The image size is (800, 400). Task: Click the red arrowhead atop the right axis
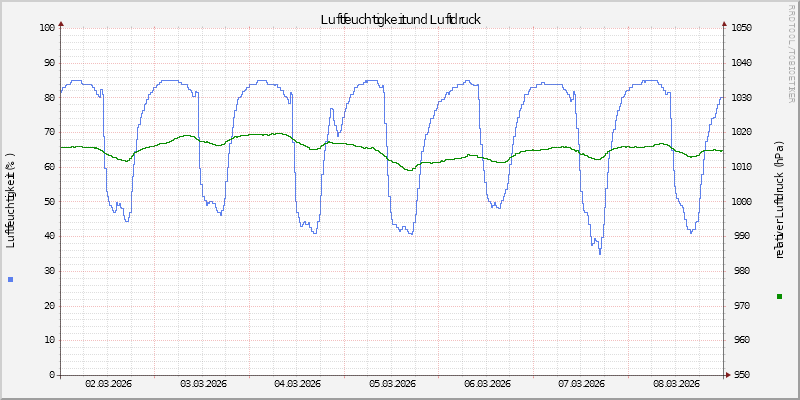tap(724, 23)
